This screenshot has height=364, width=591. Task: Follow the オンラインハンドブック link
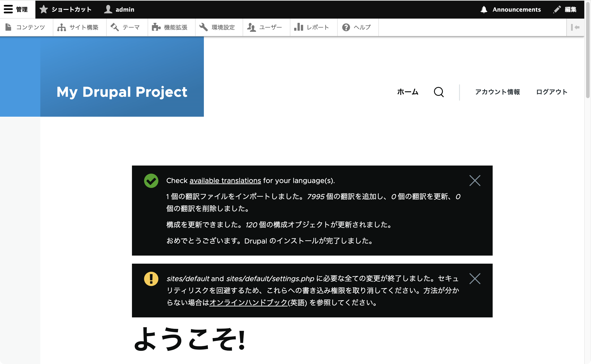(248, 303)
